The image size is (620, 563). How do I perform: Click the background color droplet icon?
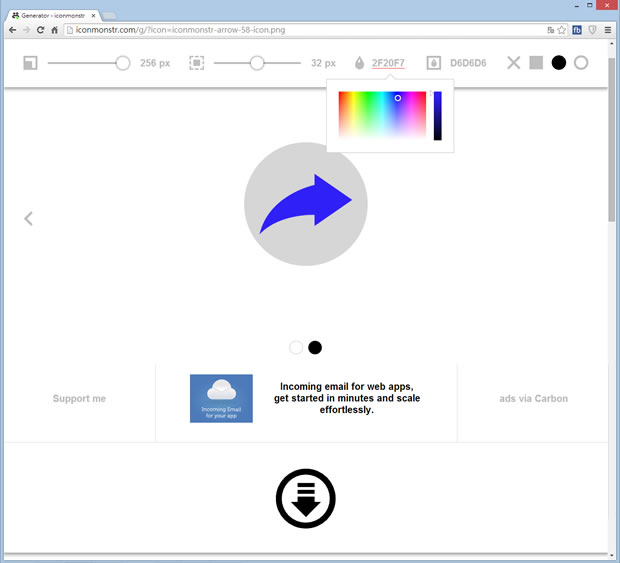[433, 63]
